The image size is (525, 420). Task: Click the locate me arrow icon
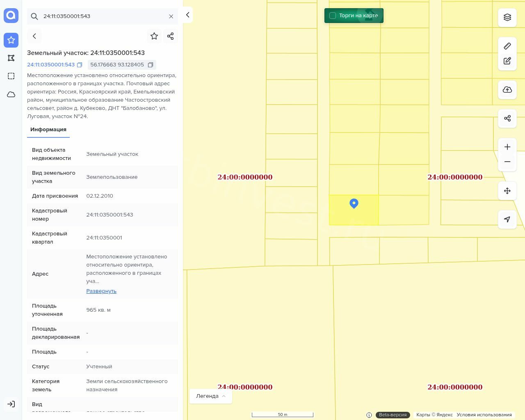tap(507, 219)
